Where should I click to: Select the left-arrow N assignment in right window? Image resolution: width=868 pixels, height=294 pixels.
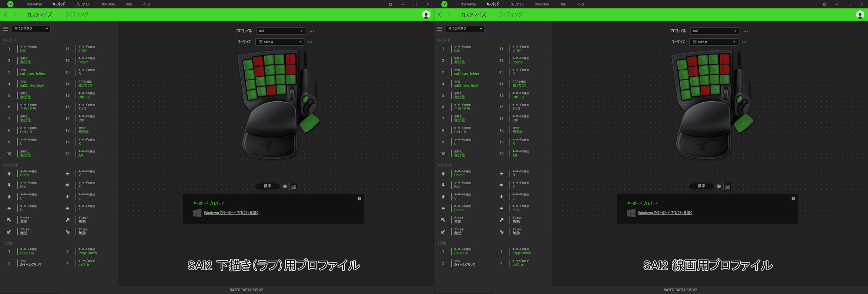point(520,173)
